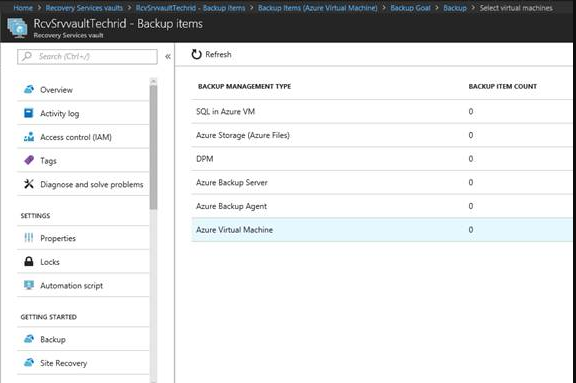Navigate to Recovery Services vaults breadcrumb
The image size is (576, 383).
click(x=84, y=8)
